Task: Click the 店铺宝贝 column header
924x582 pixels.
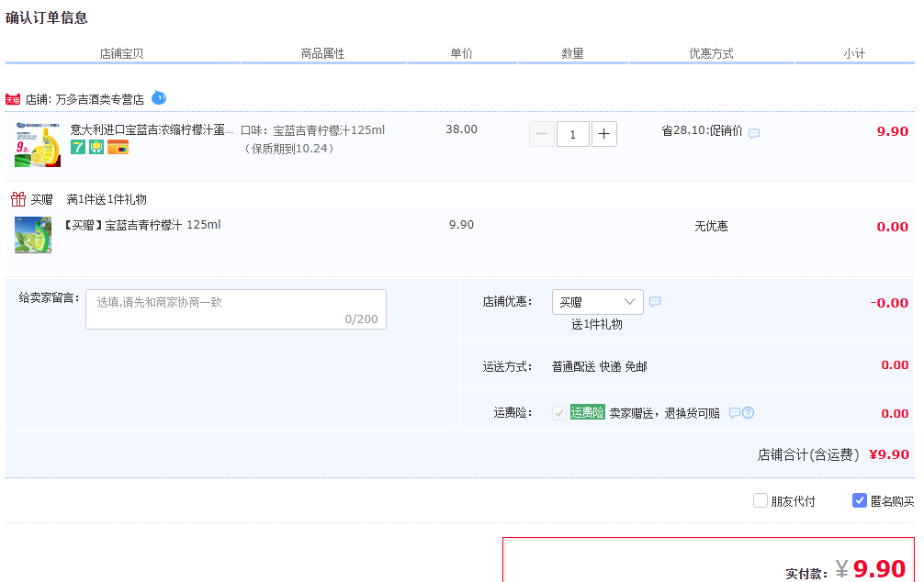Action: [x=121, y=53]
